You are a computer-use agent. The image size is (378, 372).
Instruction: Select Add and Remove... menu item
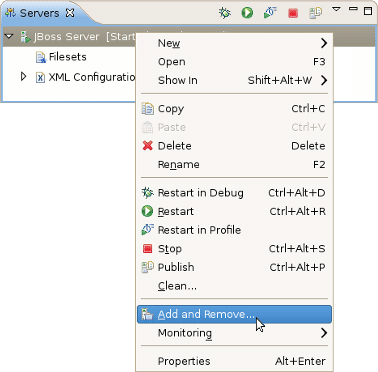pos(234,314)
